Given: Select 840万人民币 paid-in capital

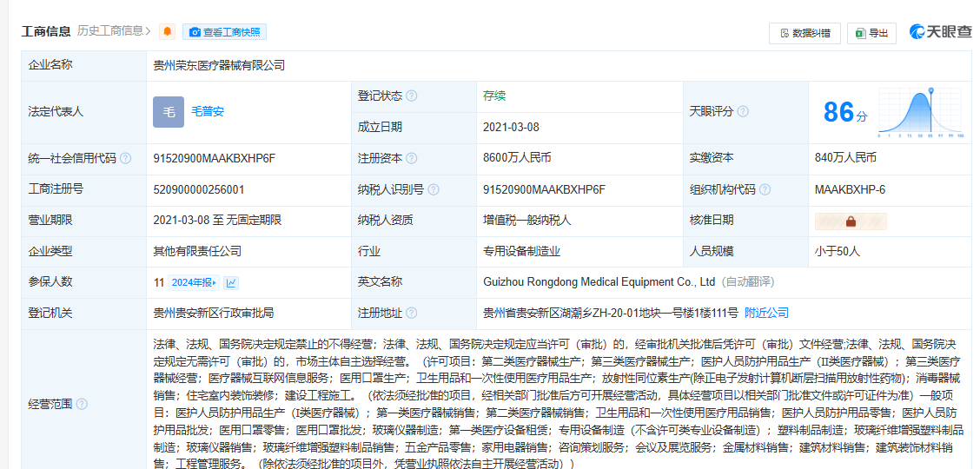Looking at the screenshot, I should [x=845, y=158].
